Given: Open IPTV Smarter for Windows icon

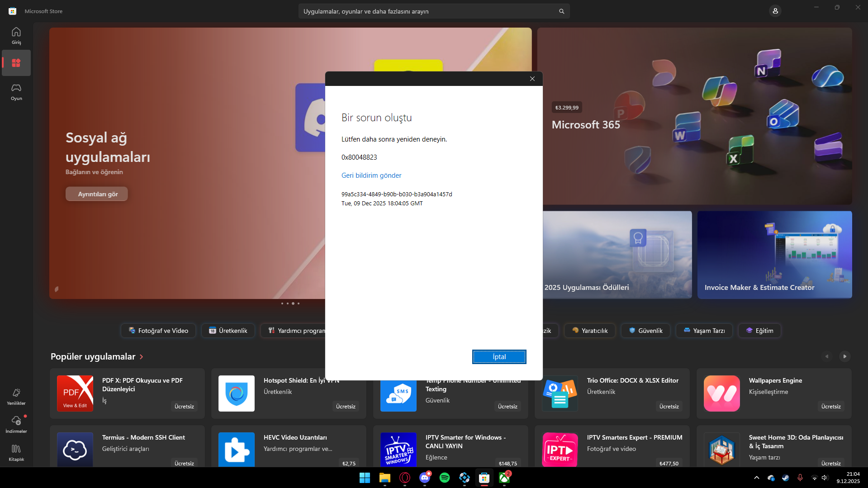Looking at the screenshot, I should (398, 450).
